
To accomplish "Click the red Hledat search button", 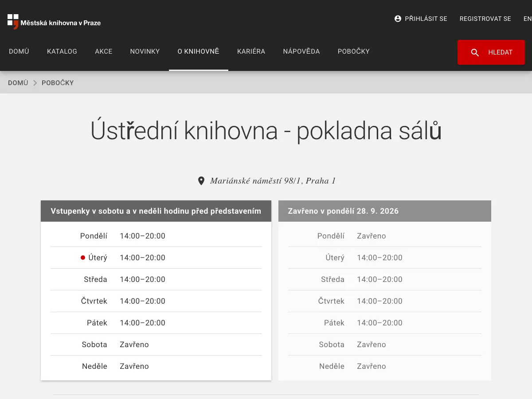I will point(491,52).
